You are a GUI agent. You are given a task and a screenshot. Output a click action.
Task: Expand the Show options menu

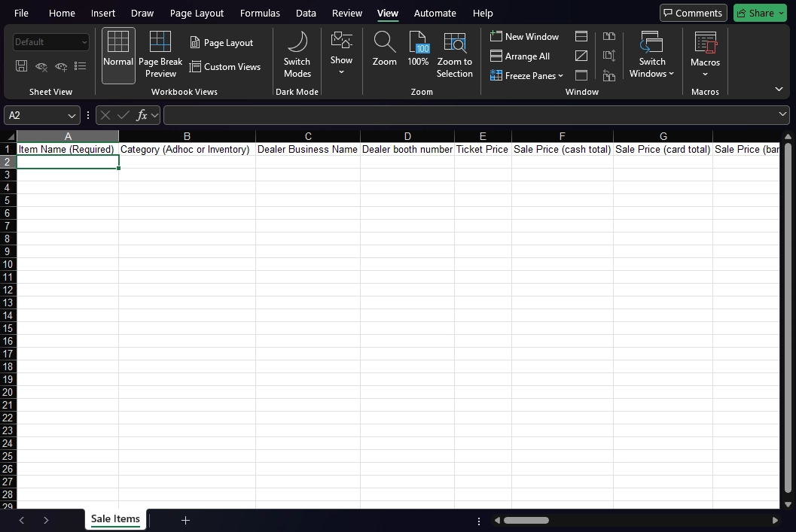click(342, 53)
